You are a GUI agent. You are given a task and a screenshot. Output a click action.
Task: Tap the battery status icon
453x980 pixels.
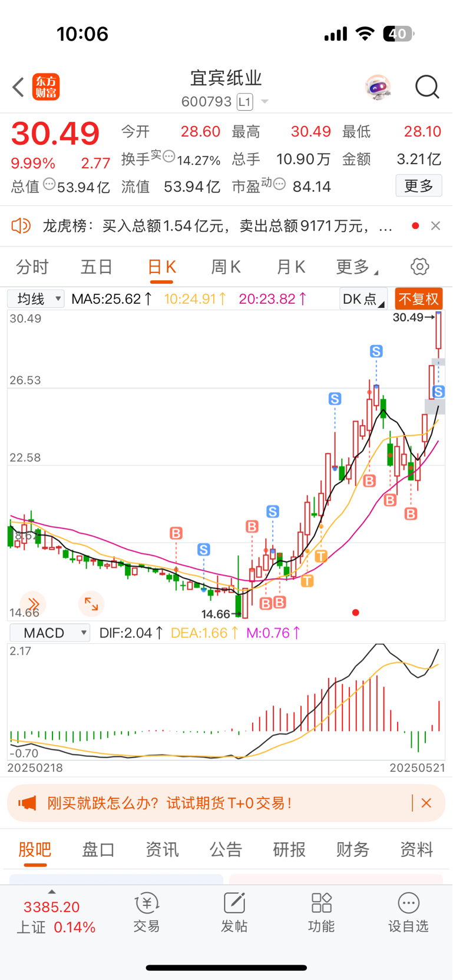398,34
